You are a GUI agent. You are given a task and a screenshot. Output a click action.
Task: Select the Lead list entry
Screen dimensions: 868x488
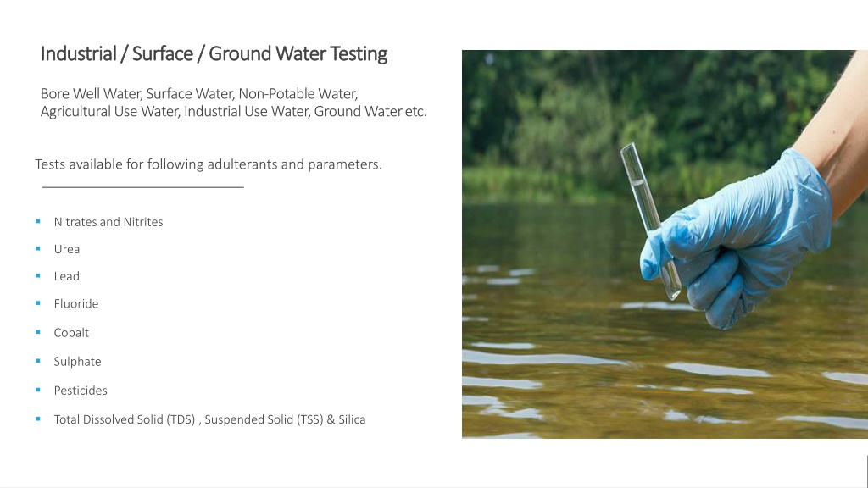pos(66,276)
